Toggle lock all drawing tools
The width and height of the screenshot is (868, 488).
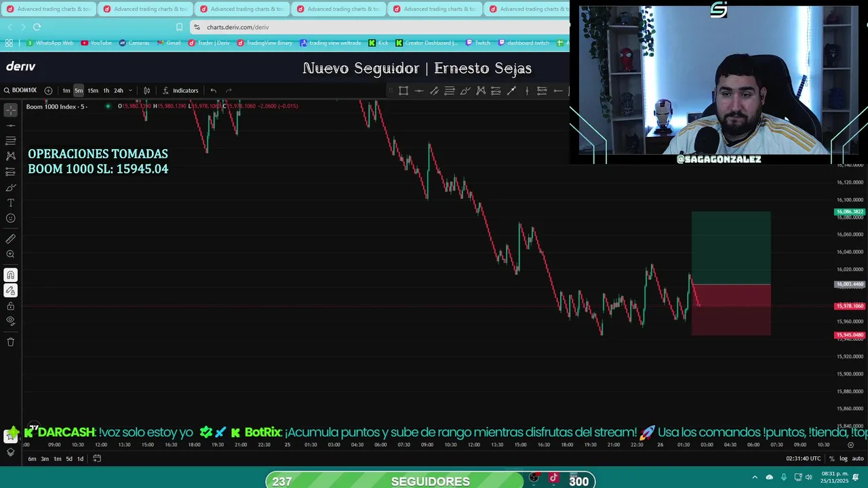(x=11, y=306)
